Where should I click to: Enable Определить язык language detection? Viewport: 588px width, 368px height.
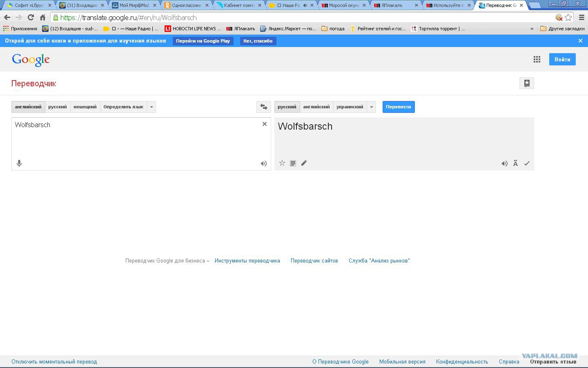point(123,107)
